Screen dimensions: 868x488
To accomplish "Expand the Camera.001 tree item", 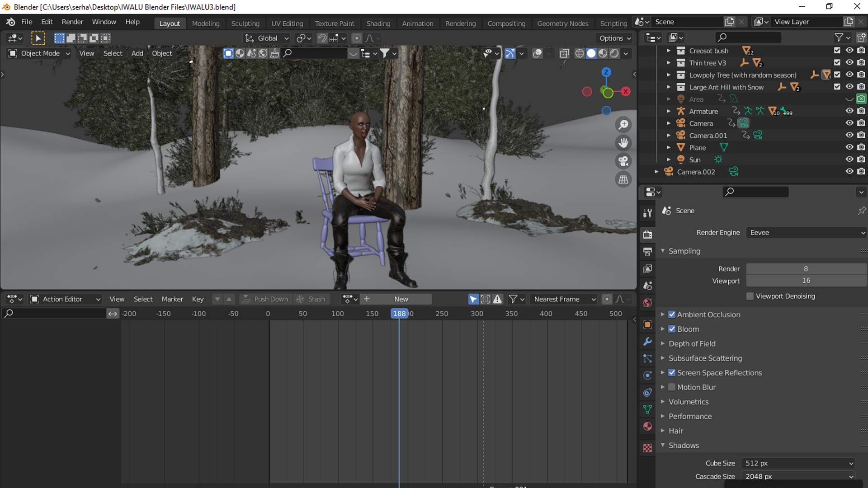I will 669,136.
